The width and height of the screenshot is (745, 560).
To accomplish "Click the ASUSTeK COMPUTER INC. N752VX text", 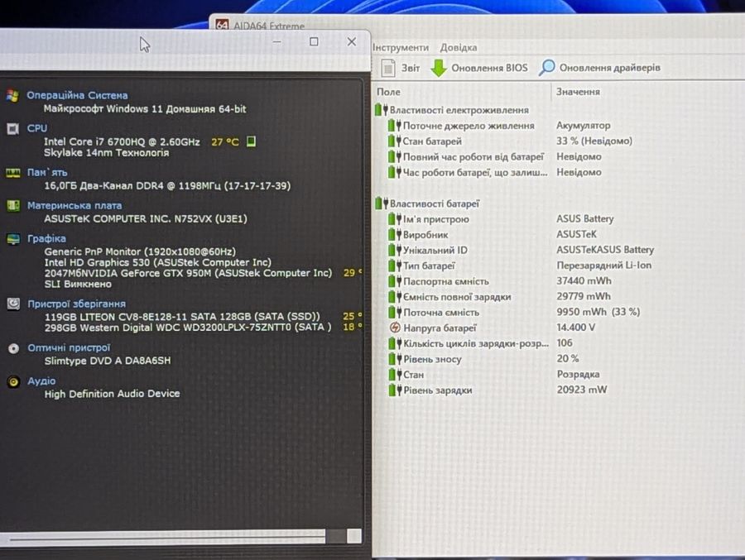I will 146,219.
